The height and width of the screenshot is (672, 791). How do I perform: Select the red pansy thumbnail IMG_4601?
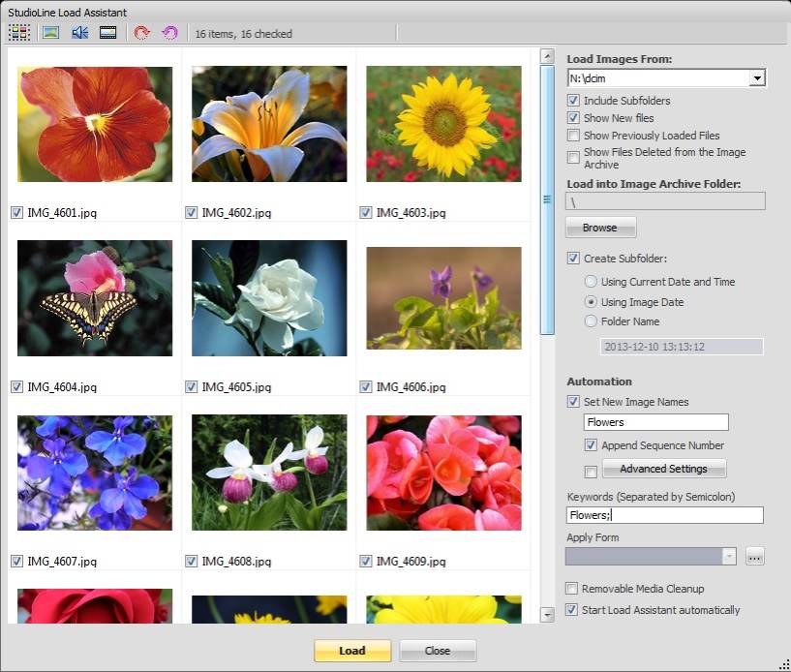(95, 124)
